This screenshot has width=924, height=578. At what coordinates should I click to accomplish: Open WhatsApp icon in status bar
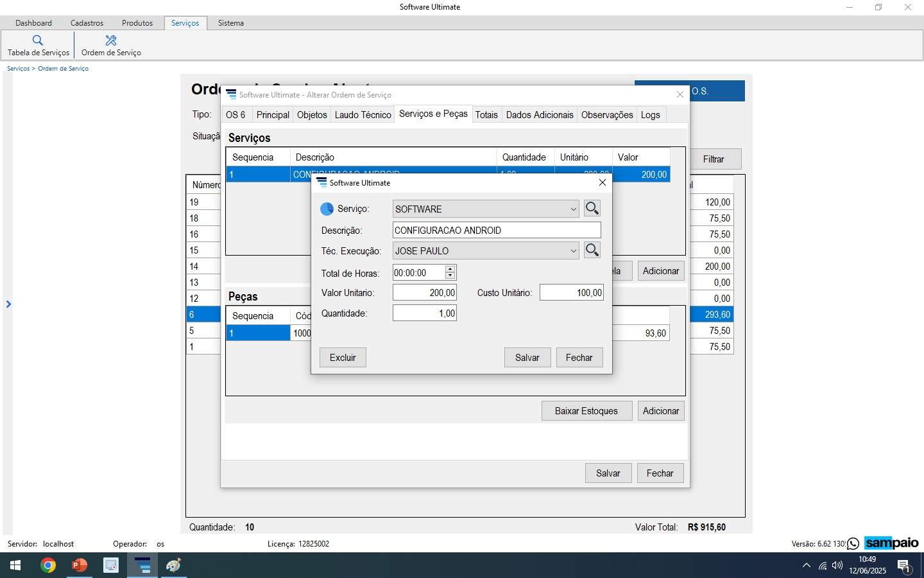click(x=853, y=544)
